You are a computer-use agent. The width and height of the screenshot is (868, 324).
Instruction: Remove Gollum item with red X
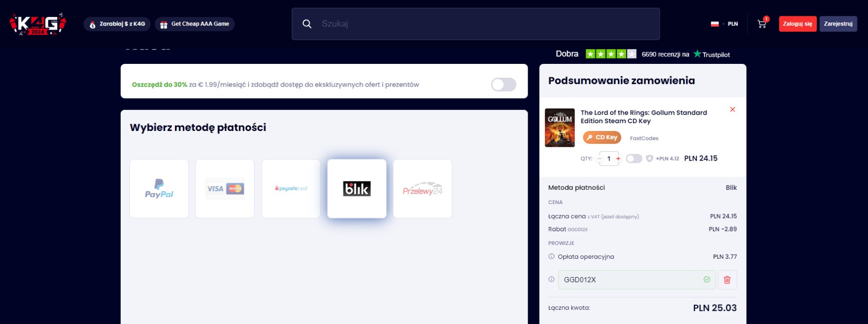point(732,110)
